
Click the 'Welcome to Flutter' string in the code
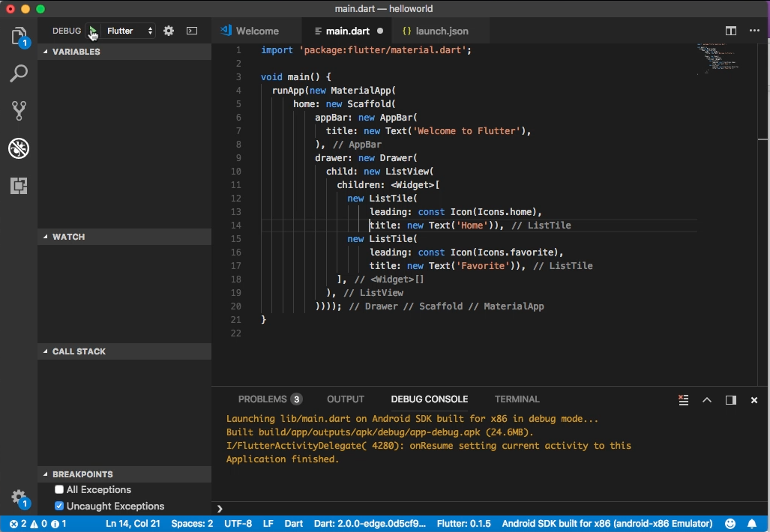[466, 131]
